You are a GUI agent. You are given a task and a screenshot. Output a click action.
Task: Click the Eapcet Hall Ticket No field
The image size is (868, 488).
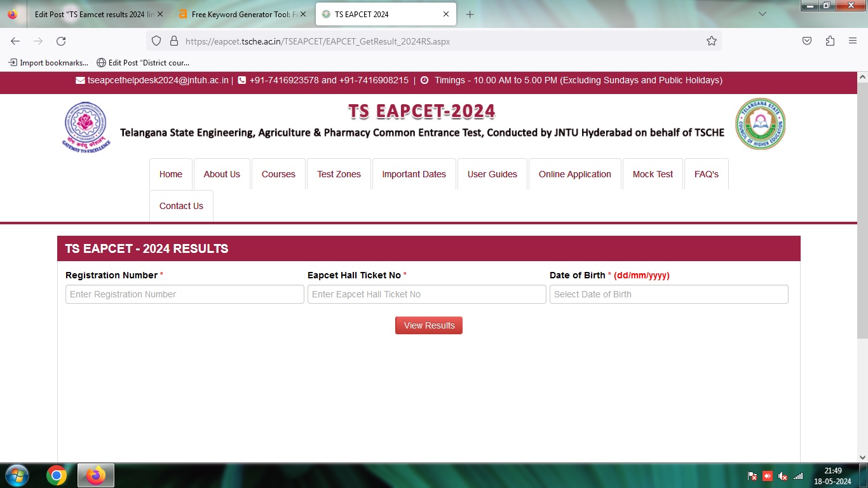pyautogui.click(x=427, y=294)
